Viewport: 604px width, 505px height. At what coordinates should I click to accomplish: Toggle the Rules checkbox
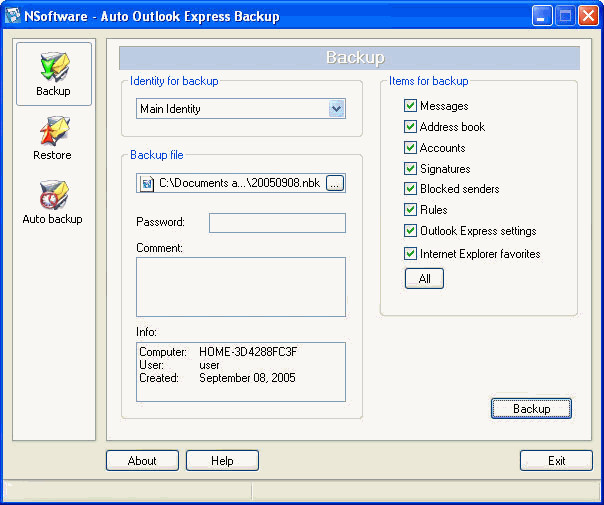click(x=410, y=210)
